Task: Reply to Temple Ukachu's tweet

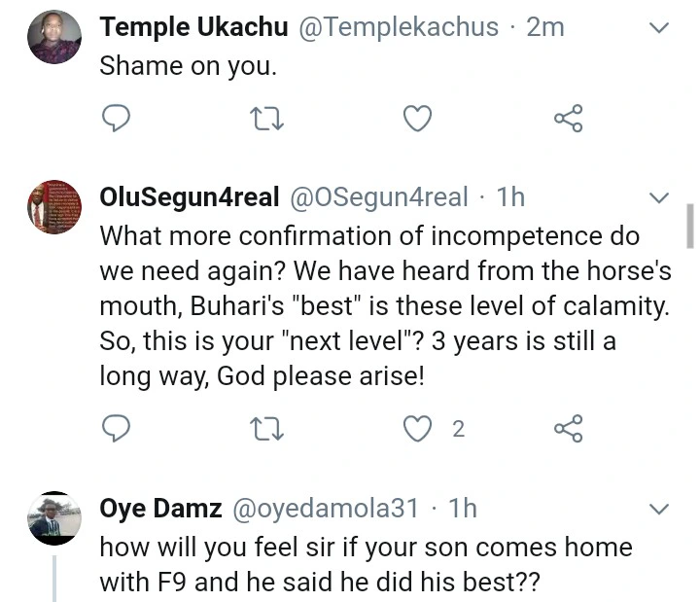Action: pyautogui.click(x=117, y=119)
